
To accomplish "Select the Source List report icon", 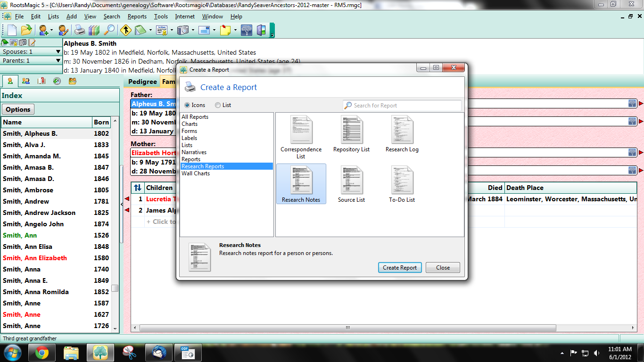I will click(x=351, y=184).
